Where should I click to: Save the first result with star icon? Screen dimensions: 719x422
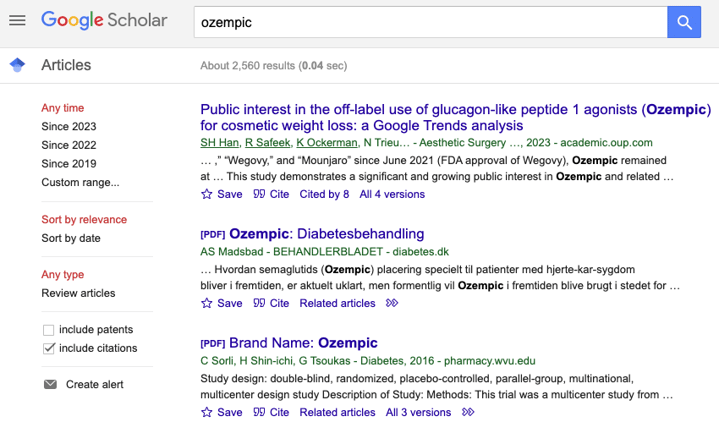222,194
